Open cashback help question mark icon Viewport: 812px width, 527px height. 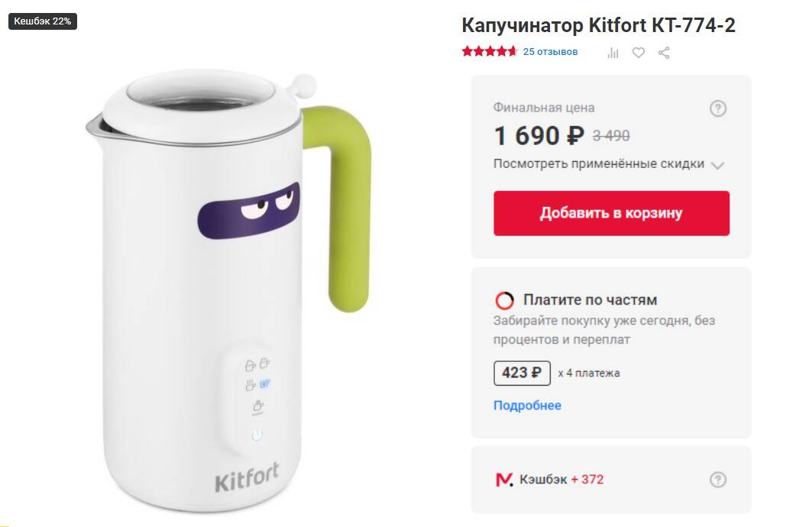(x=718, y=480)
